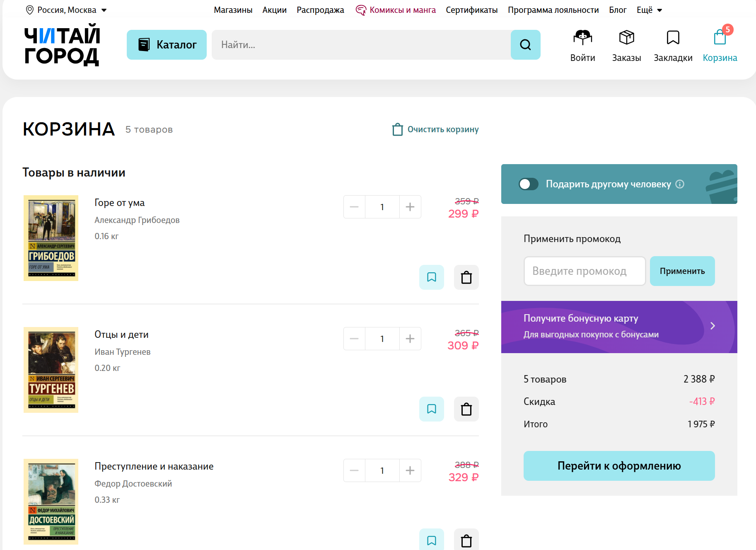Open the Россия, Москва city dropdown
The height and width of the screenshot is (550, 756).
click(66, 10)
